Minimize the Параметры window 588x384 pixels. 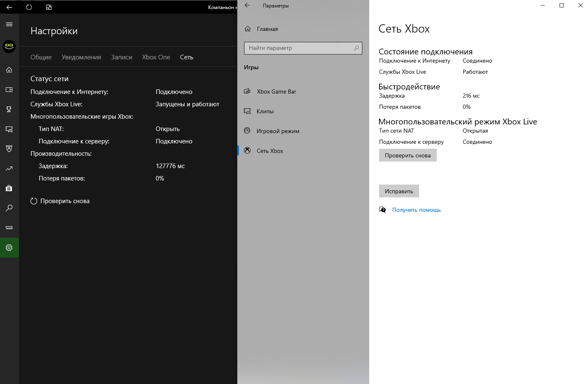click(543, 5)
